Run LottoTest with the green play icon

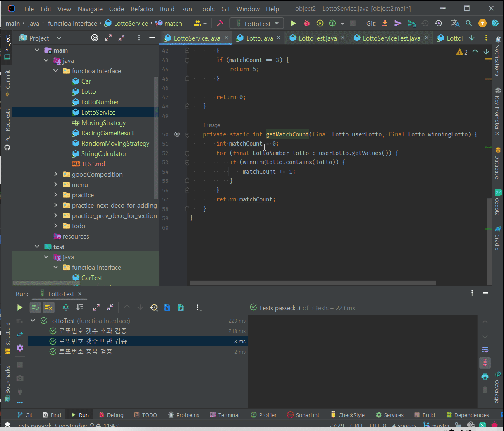point(293,24)
